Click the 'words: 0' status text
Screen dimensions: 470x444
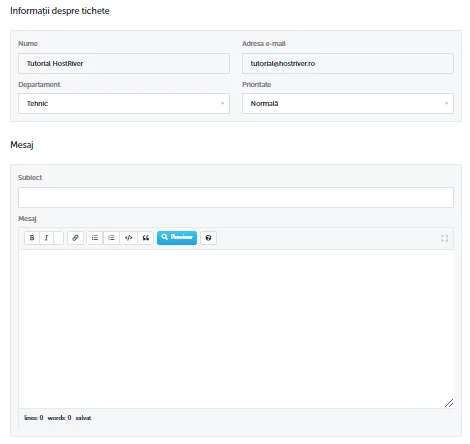coord(59,418)
